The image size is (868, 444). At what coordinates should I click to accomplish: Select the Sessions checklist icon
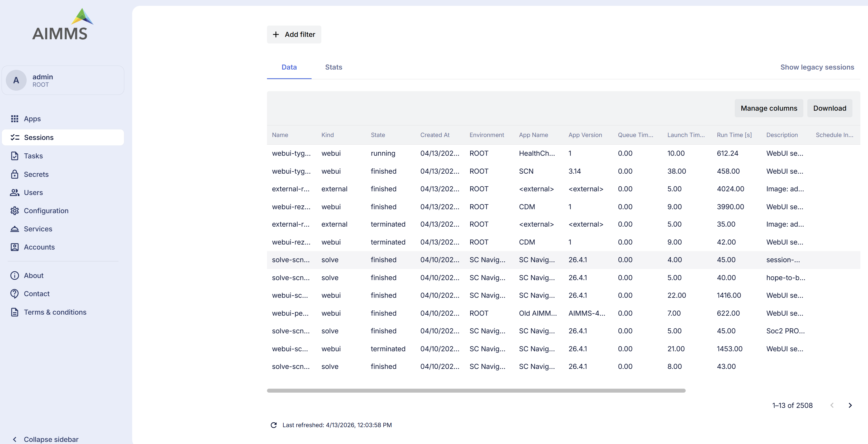pos(15,137)
